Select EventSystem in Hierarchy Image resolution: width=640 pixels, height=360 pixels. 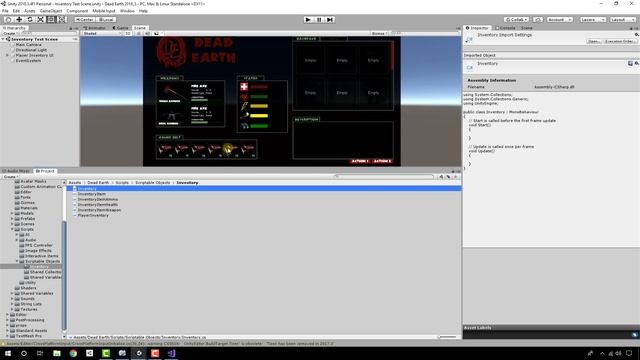click(28, 60)
